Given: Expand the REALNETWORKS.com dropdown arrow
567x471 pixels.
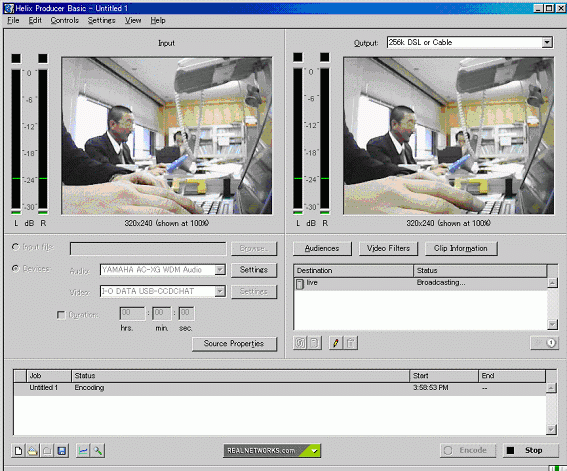Looking at the screenshot, I should click(x=314, y=451).
